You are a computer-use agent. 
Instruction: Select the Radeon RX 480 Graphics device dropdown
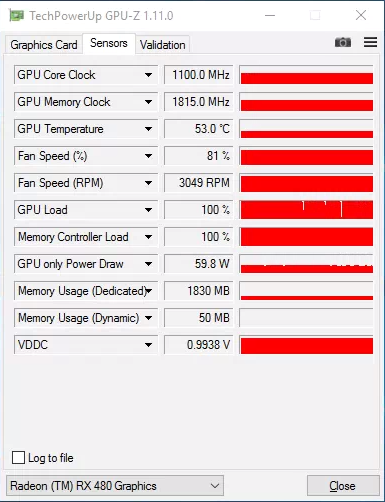pyautogui.click(x=115, y=486)
